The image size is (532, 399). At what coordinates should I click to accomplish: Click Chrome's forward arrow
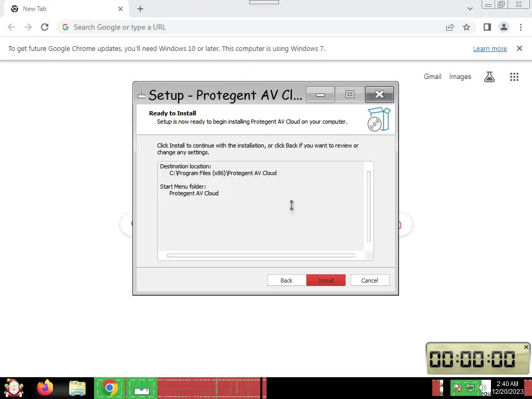[x=28, y=27]
